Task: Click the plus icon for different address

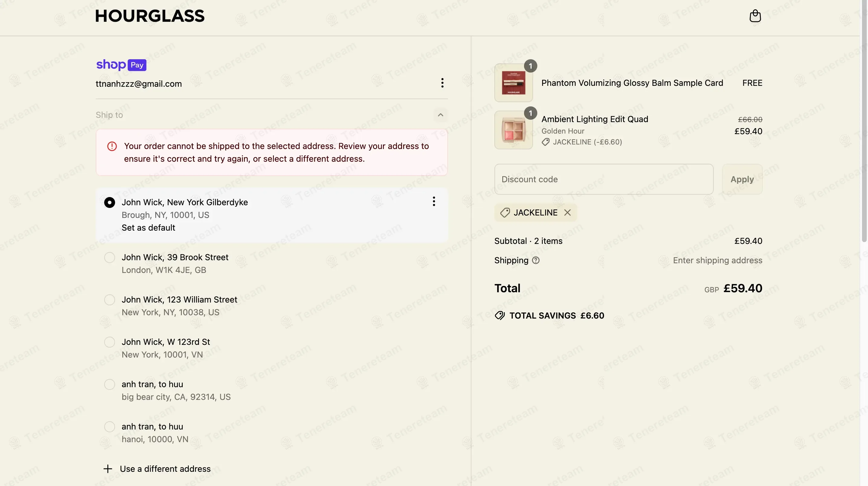Action: click(108, 469)
